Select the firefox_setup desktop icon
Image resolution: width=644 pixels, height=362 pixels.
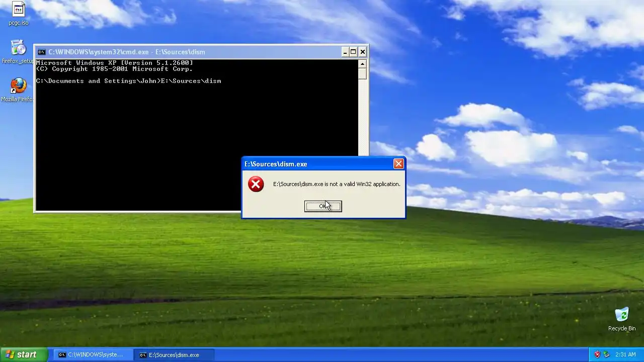pos(18,52)
